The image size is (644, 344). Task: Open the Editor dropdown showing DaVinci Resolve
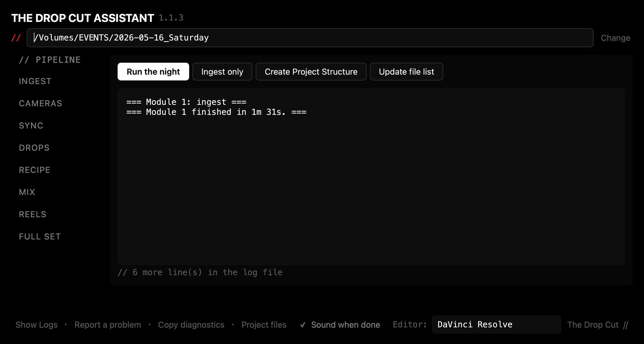click(x=496, y=325)
